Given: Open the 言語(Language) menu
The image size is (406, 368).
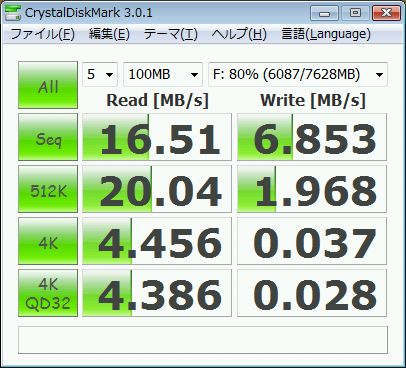Looking at the screenshot, I should [x=326, y=34].
